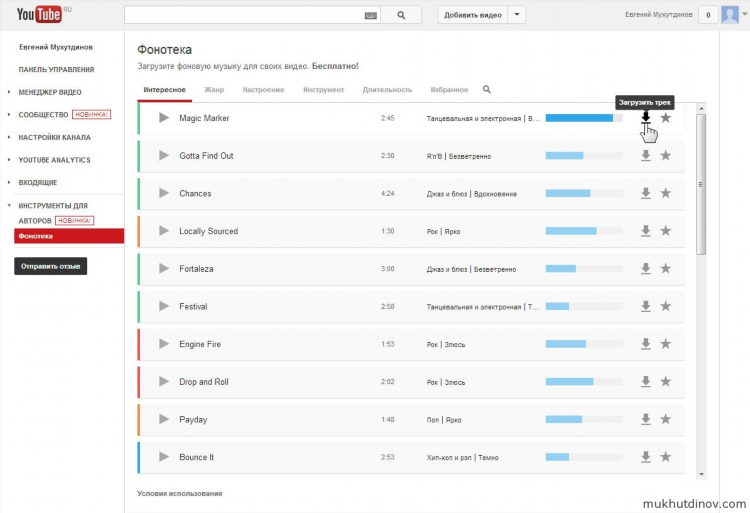The width and height of the screenshot is (750, 513).
Task: Play the Fortaleza track
Action: click(x=164, y=269)
